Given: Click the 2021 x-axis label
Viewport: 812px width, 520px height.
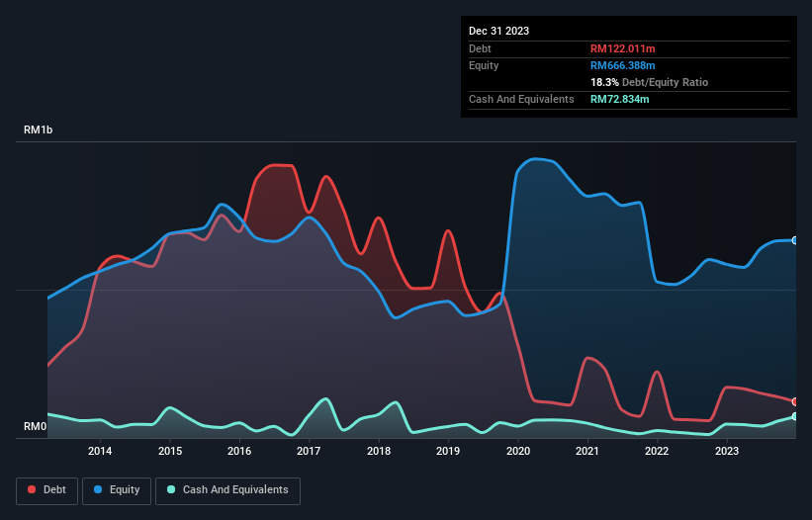Looking at the screenshot, I should (x=587, y=451).
